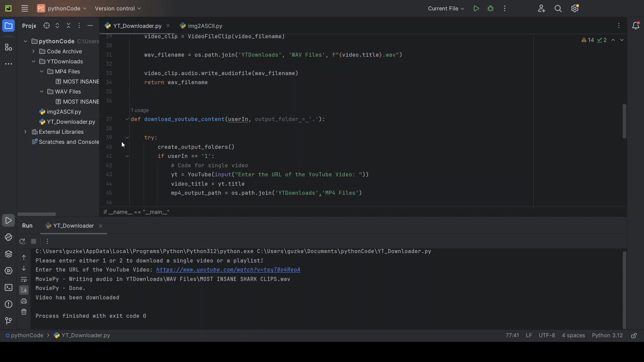Click Python 3.12 interpreter in status bar

click(607, 336)
